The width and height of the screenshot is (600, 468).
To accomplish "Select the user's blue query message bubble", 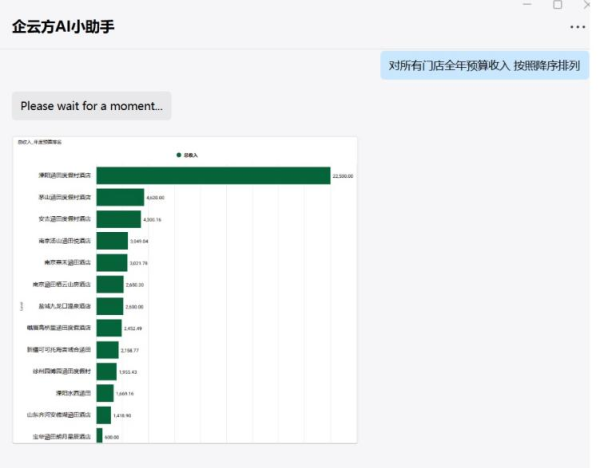I will [485, 66].
